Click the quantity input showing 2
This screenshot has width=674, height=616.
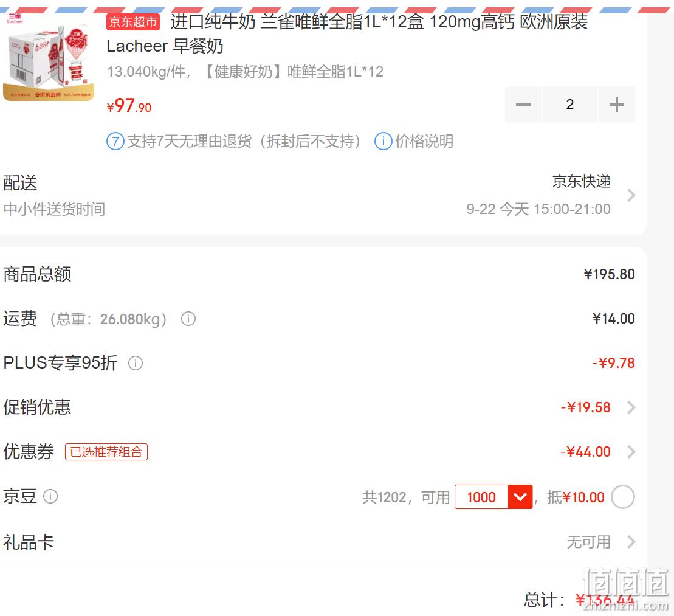pyautogui.click(x=569, y=105)
